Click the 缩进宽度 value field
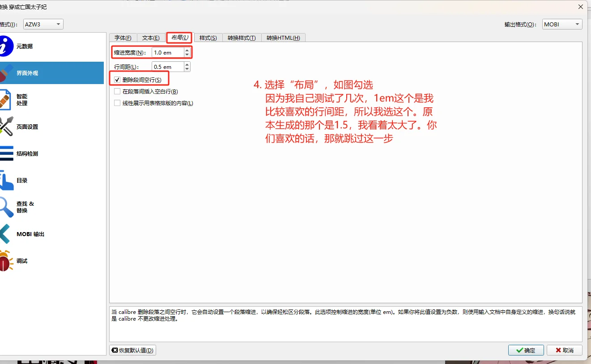591x364 pixels. click(x=168, y=52)
